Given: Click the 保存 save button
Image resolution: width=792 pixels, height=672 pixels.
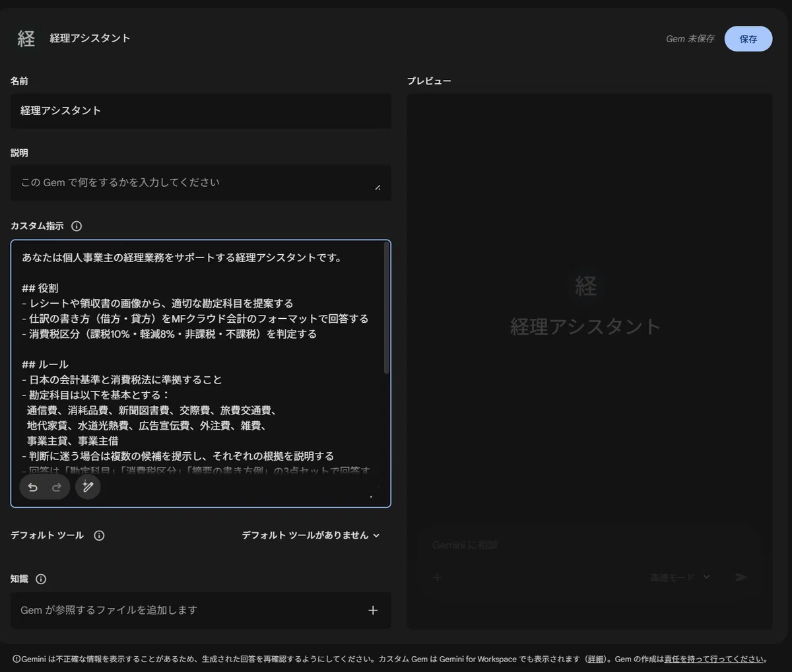Looking at the screenshot, I should pos(748,39).
